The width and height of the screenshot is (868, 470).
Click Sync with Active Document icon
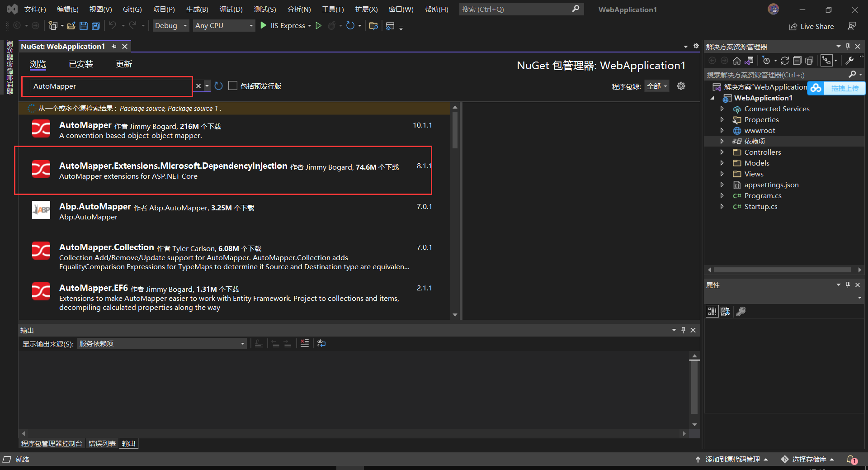click(785, 61)
